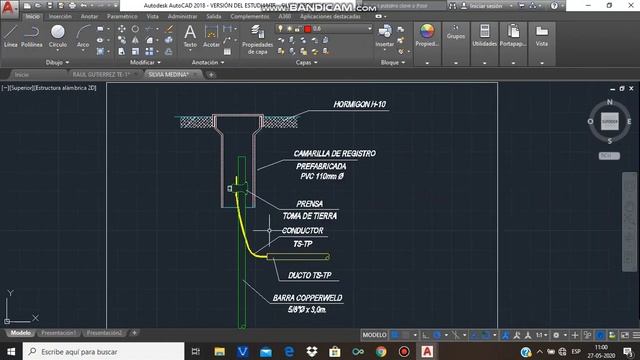Expand the Dibujo panel dropdown
Image resolution: width=640 pixels, height=360 pixels.
tap(58, 62)
